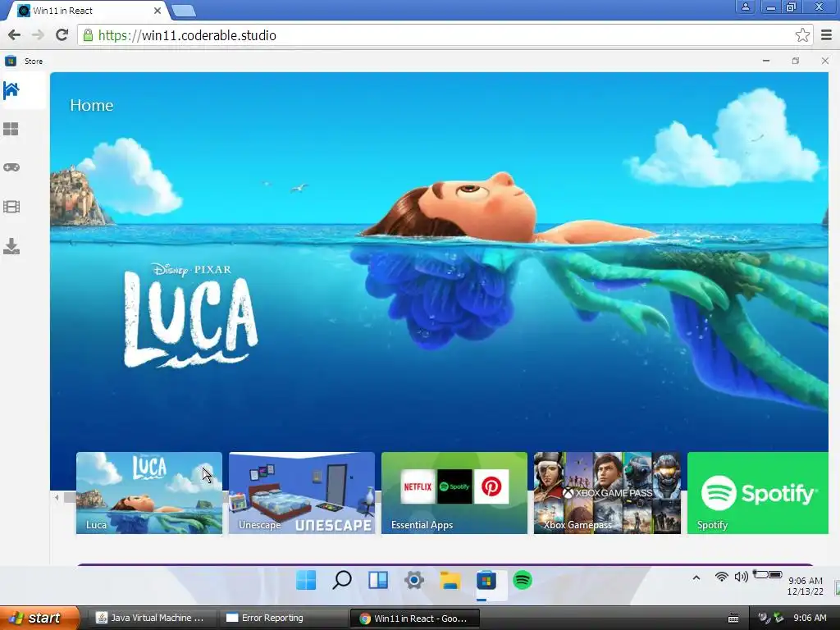840x630 pixels.
Task: Switch to Java Virtual Machine taskbar item
Action: pyautogui.click(x=155, y=618)
